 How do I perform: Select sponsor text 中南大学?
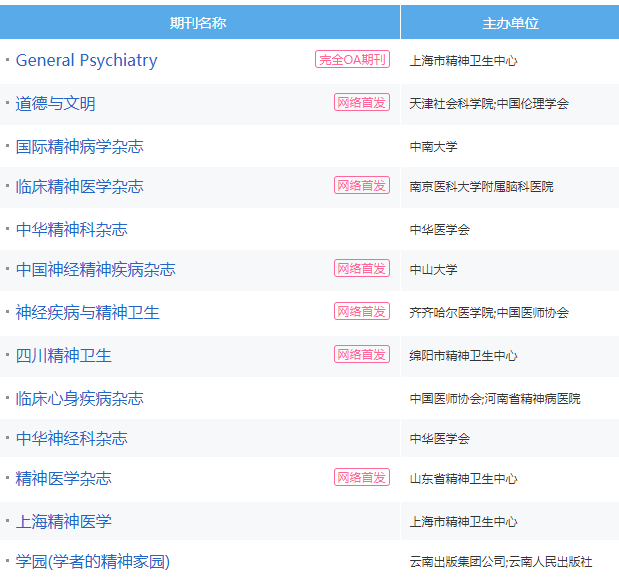tap(433, 146)
